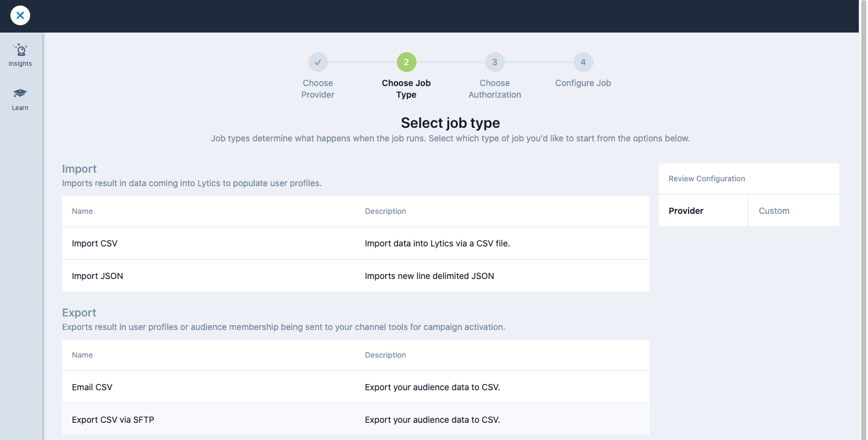
Task: Click the Custom provider entry in Review Configuration
Action: click(x=774, y=210)
